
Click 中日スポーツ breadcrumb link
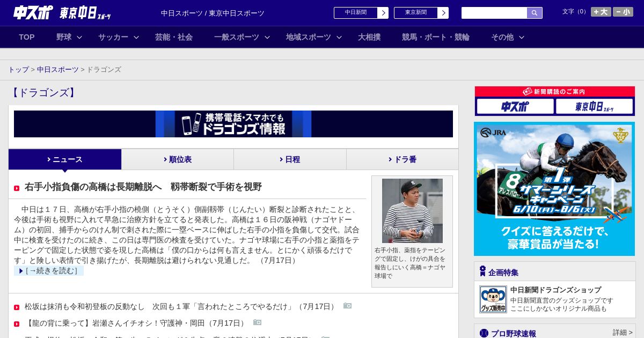pyautogui.click(x=58, y=70)
